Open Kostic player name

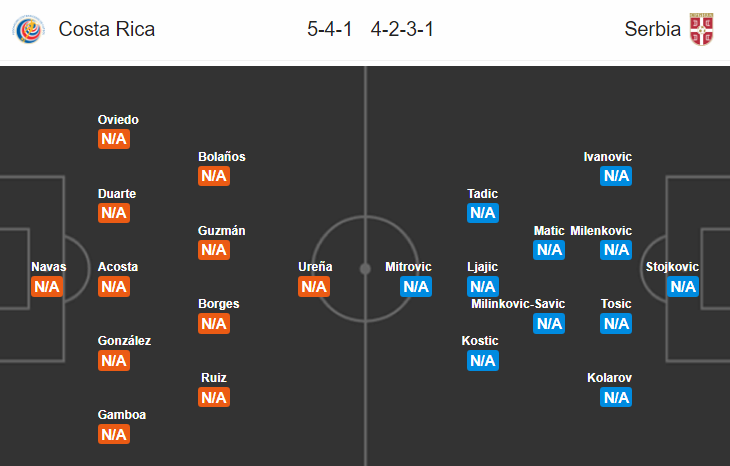click(480, 341)
